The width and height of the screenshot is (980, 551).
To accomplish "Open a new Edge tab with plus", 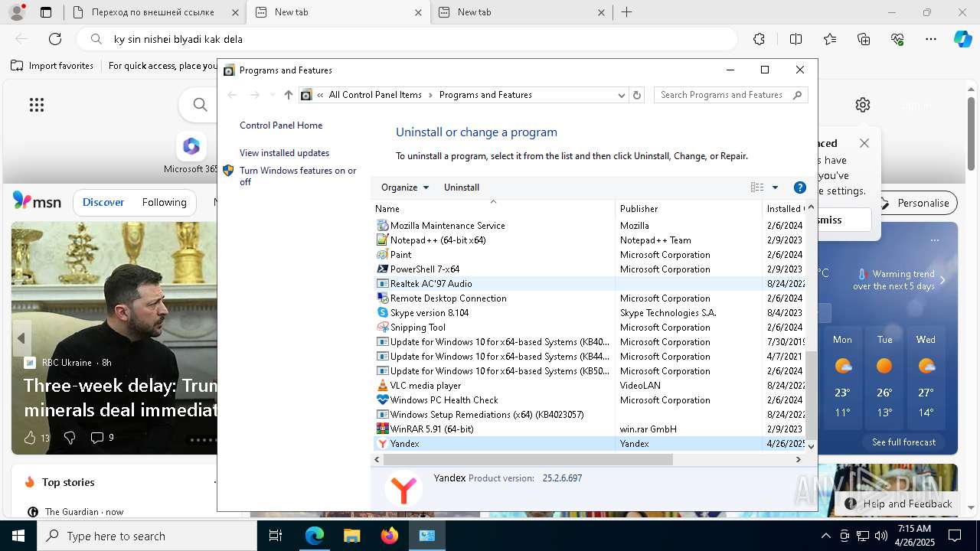I will coord(626,12).
